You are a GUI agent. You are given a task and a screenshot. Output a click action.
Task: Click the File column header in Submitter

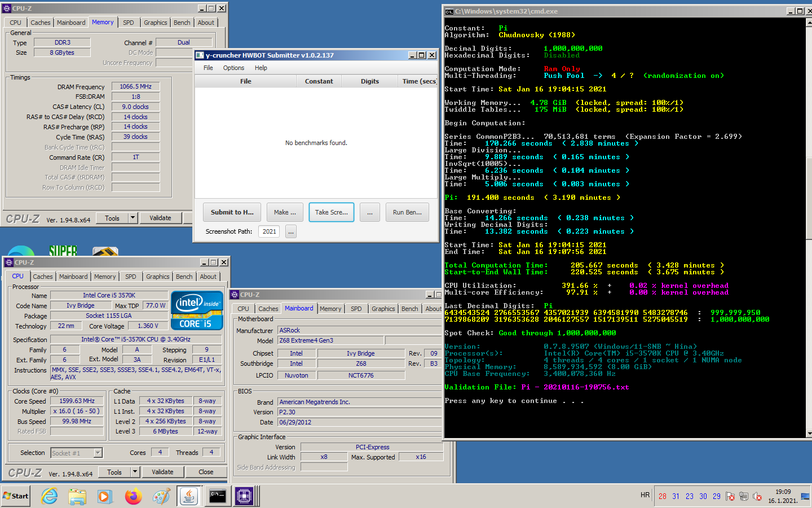[246, 81]
